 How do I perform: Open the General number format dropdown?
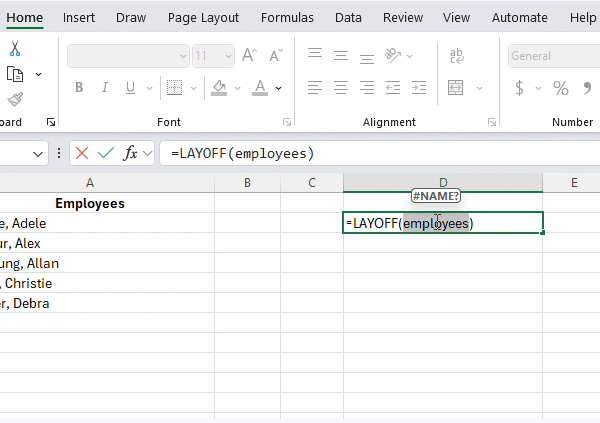553,56
